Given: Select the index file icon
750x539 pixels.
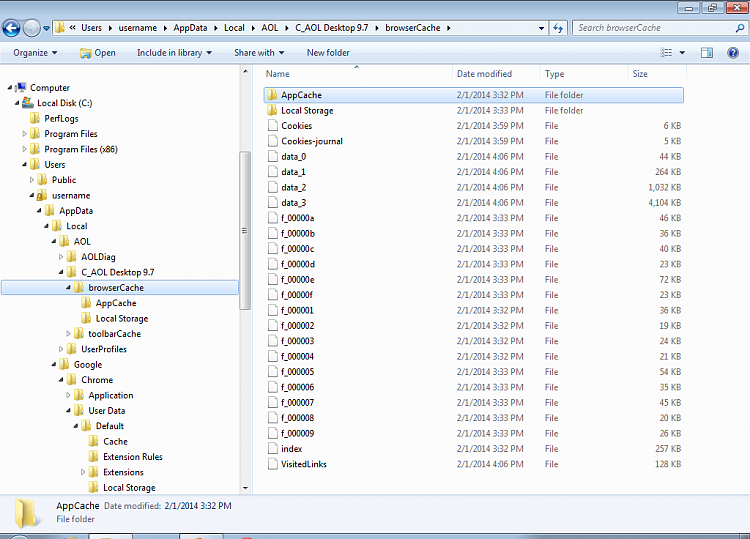Looking at the screenshot, I should [x=273, y=449].
